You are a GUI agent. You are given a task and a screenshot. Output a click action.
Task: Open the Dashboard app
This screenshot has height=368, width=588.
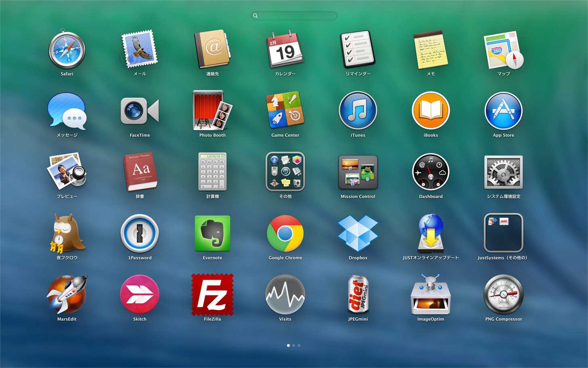[x=430, y=172]
